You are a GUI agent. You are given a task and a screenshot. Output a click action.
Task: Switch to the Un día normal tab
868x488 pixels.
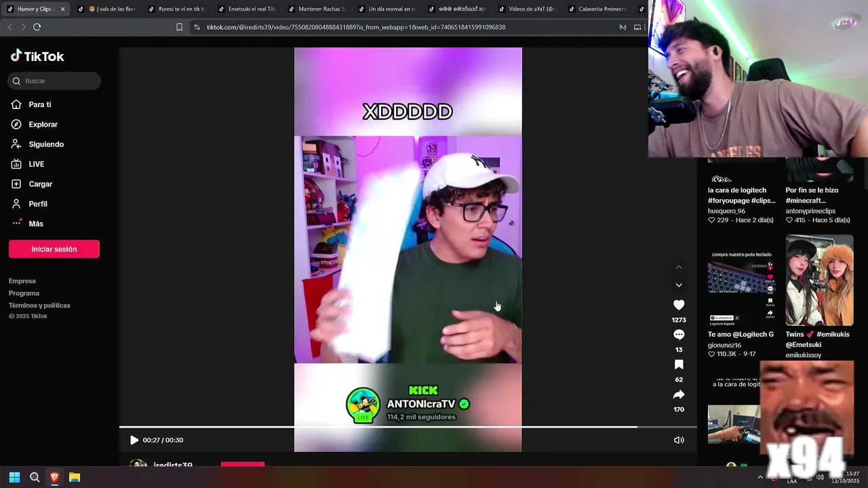tap(387, 9)
